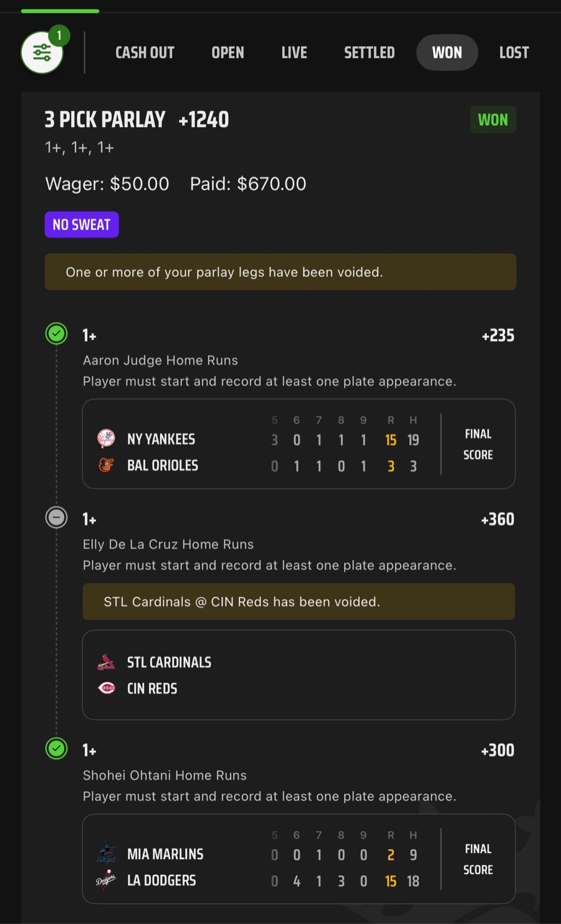
Task: Click the MIA Marlins team logo
Action: click(107, 854)
